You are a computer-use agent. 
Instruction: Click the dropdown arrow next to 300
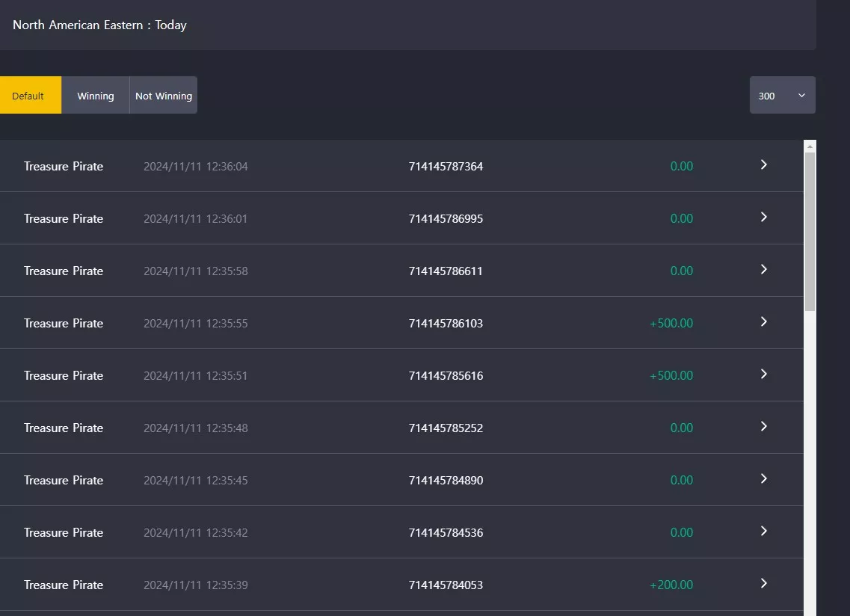tap(801, 96)
